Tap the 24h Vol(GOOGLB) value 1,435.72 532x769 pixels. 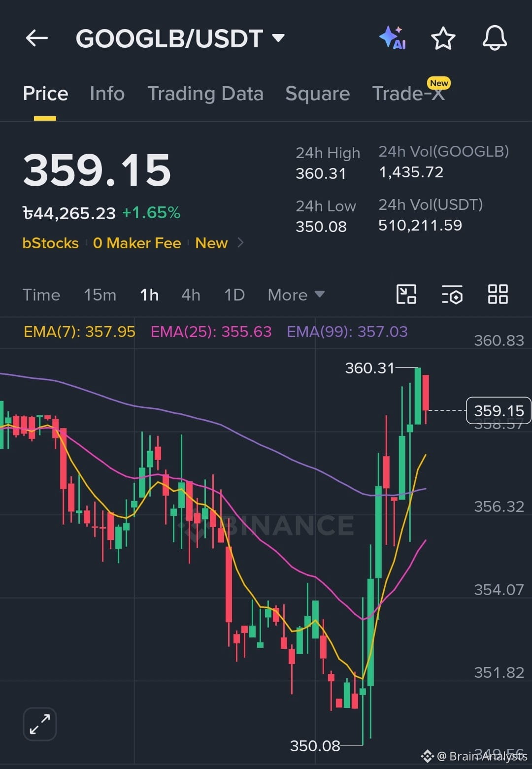(x=411, y=172)
